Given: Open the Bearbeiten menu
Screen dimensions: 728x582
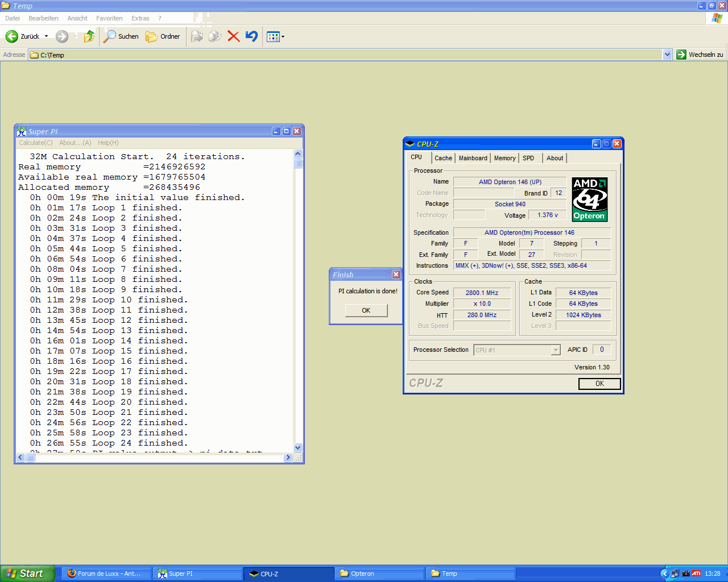Looking at the screenshot, I should pos(43,18).
